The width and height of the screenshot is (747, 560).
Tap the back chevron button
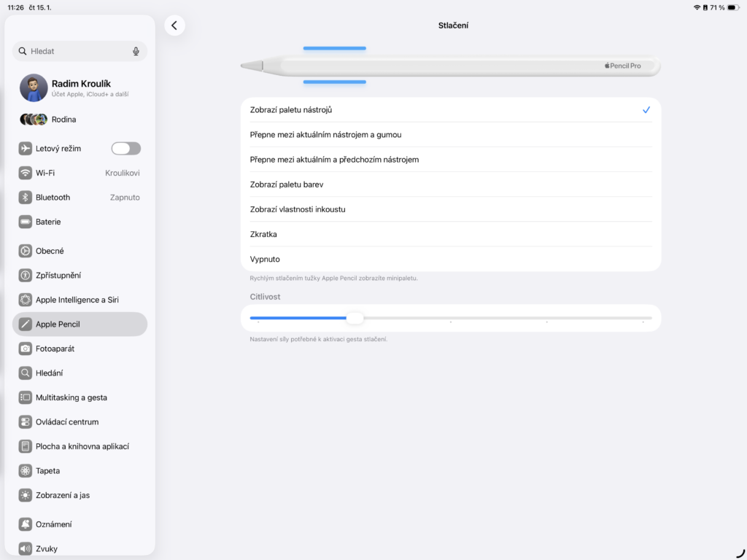(174, 26)
